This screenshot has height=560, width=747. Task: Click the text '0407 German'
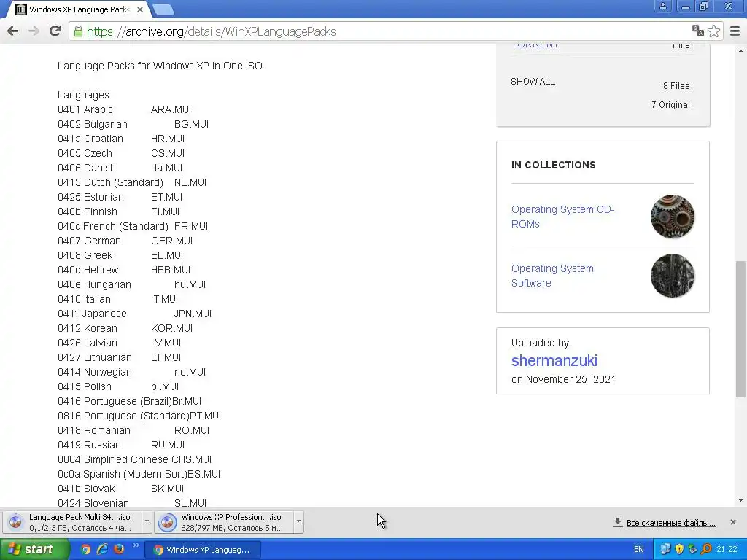pyautogui.click(x=89, y=241)
